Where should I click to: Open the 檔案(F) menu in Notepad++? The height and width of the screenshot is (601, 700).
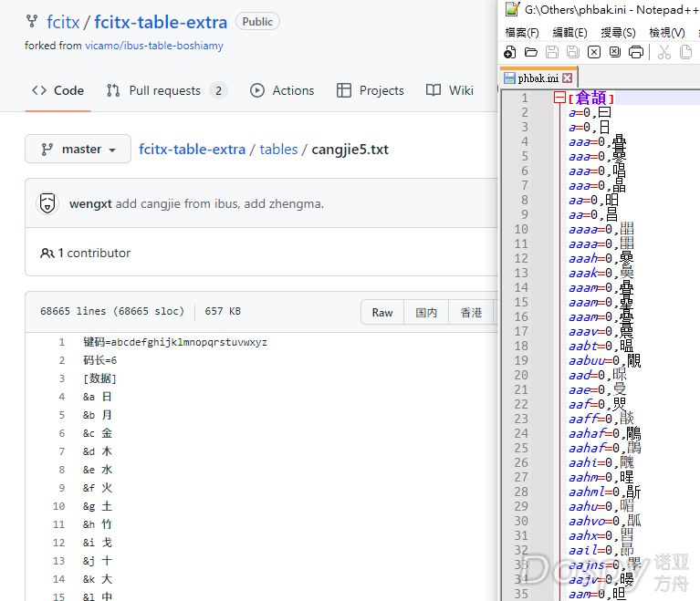pos(522,33)
